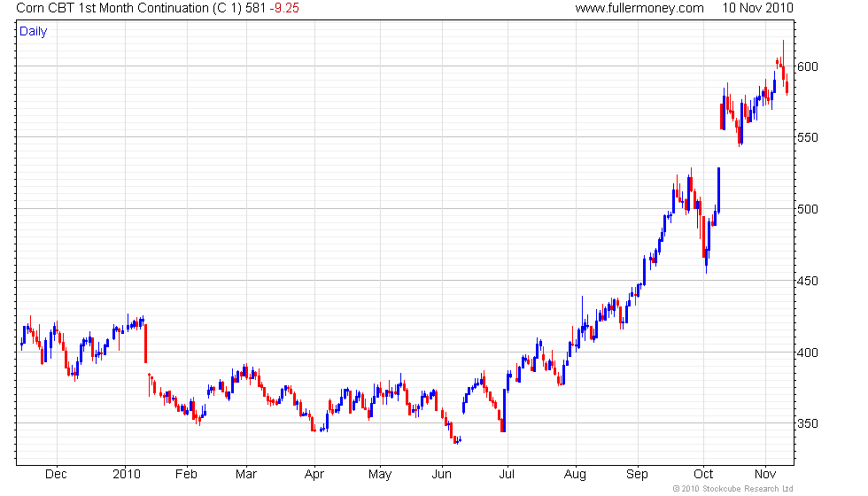Click the 'May' month axis label
Screen dimensions: 868x496
[380, 475]
